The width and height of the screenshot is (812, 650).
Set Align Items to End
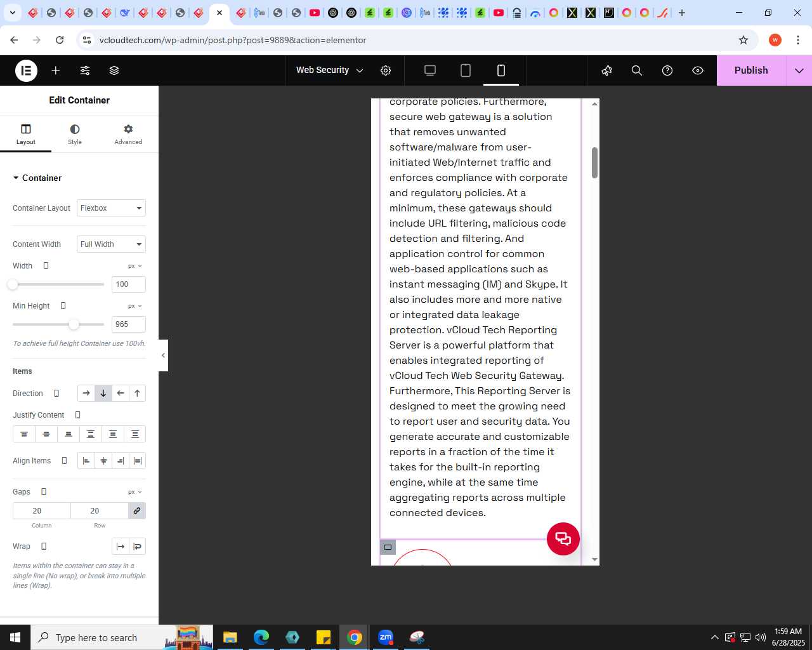pos(121,461)
